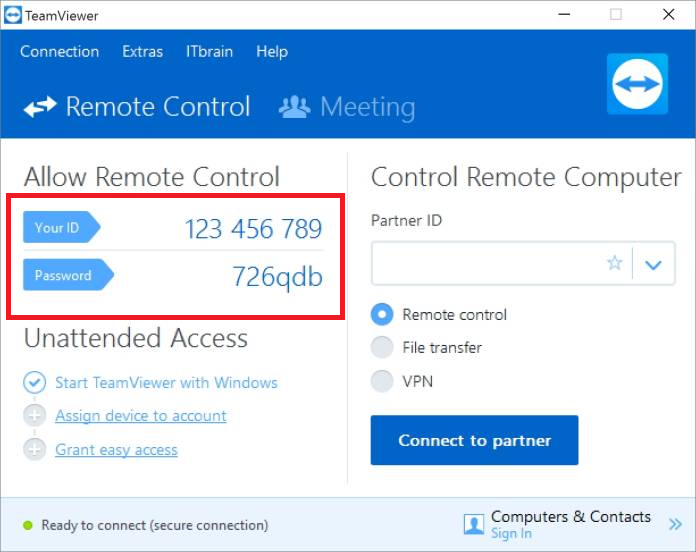This screenshot has height=552, width=696.
Task: Click the favorite star icon in Partner ID field
Action: tap(615, 263)
